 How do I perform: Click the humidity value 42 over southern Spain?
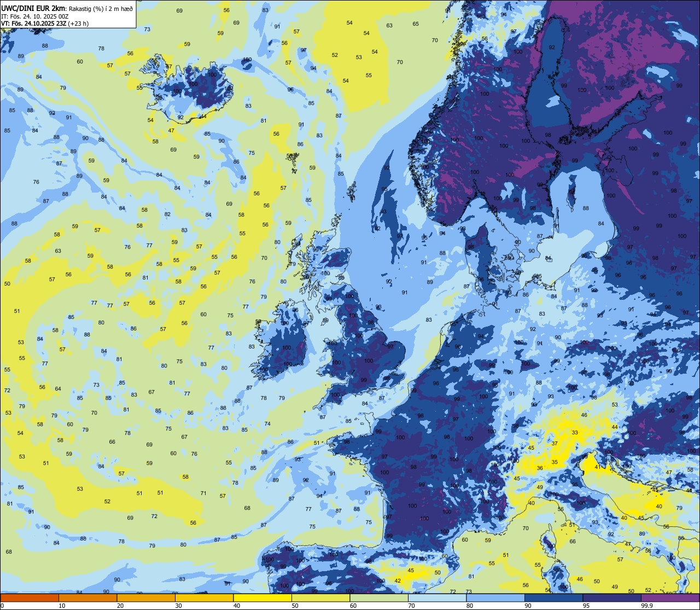coord(398,580)
